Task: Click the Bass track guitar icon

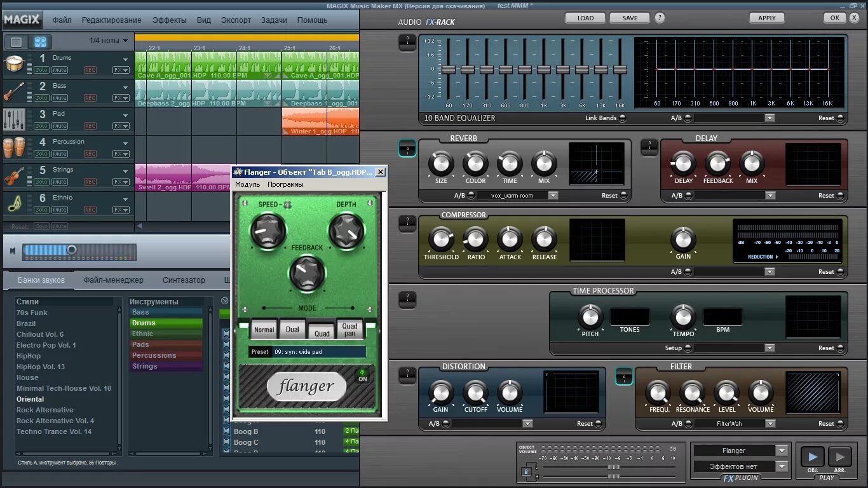Action: pyautogui.click(x=14, y=91)
